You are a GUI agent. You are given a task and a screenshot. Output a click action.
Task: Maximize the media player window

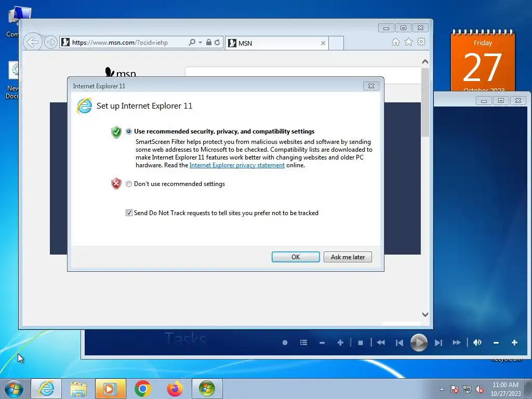pyautogui.click(x=501, y=100)
